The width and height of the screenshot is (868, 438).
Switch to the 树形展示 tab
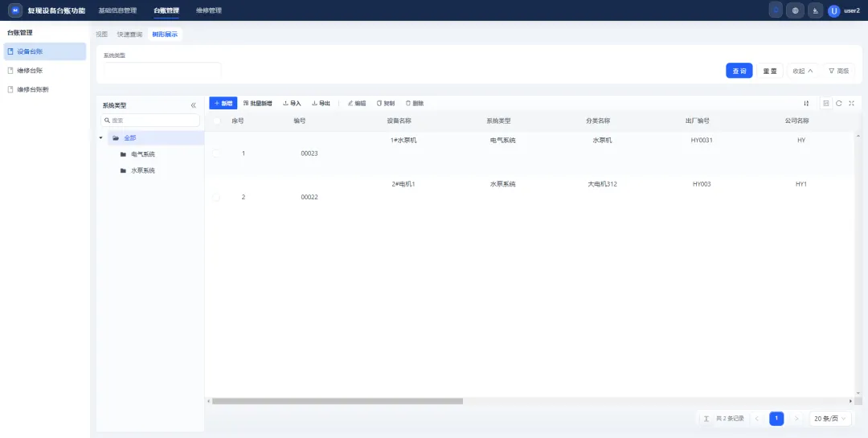[165, 35]
